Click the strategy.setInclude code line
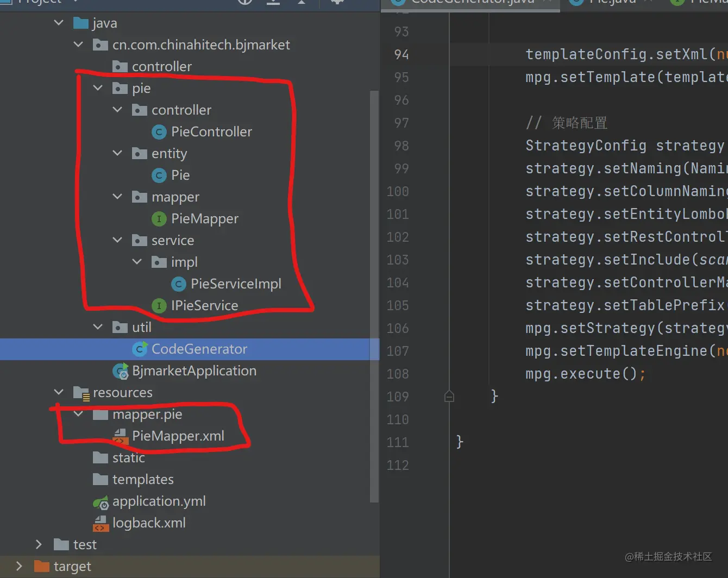The height and width of the screenshot is (578, 728). (x=626, y=260)
